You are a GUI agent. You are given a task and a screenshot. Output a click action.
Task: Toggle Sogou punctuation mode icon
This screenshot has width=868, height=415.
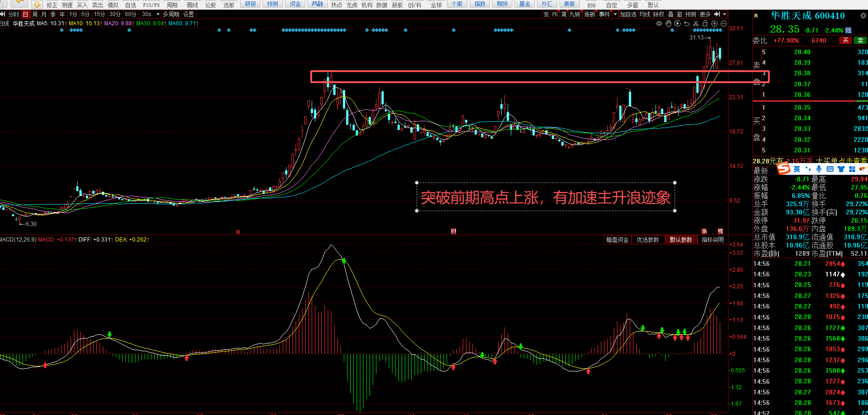tap(808, 169)
